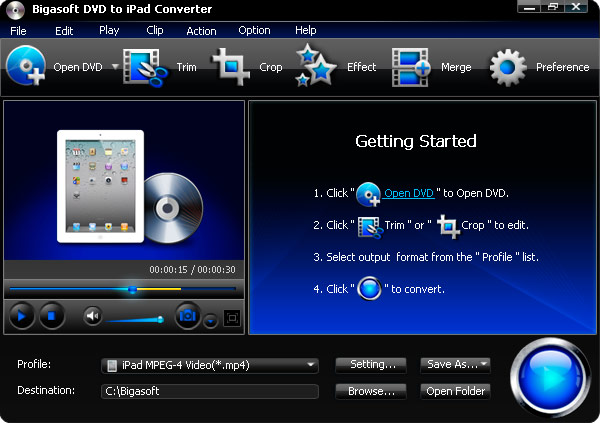This screenshot has height=423, width=600.
Task: Open the Effect stars icon
Action: [315, 66]
